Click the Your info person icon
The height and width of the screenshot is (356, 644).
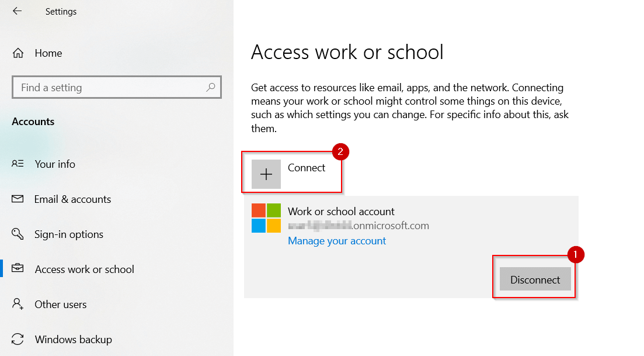[x=18, y=164]
